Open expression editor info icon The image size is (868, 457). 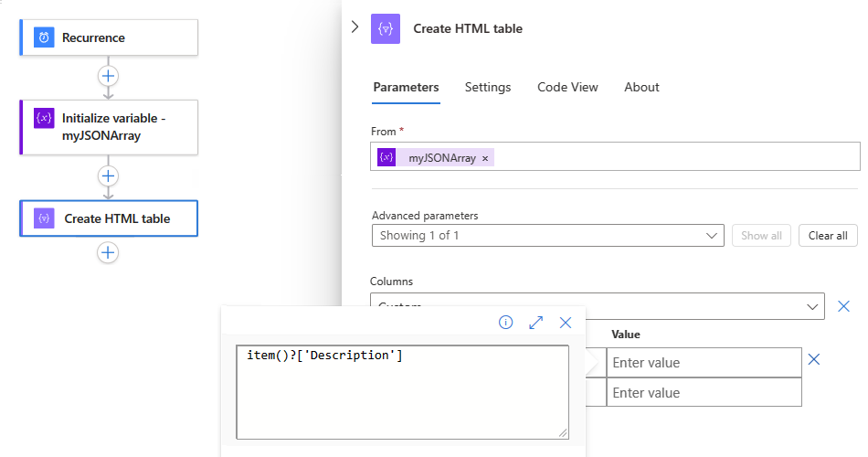click(x=505, y=323)
